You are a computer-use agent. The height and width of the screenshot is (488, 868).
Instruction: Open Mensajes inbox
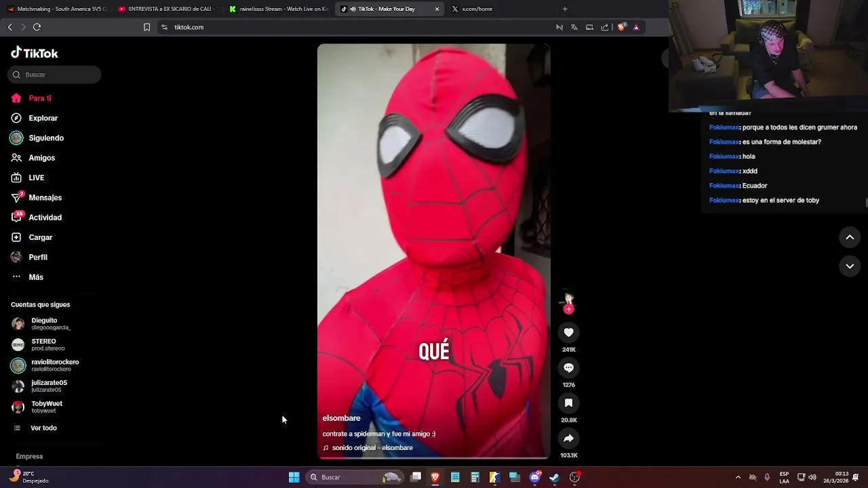36,197
